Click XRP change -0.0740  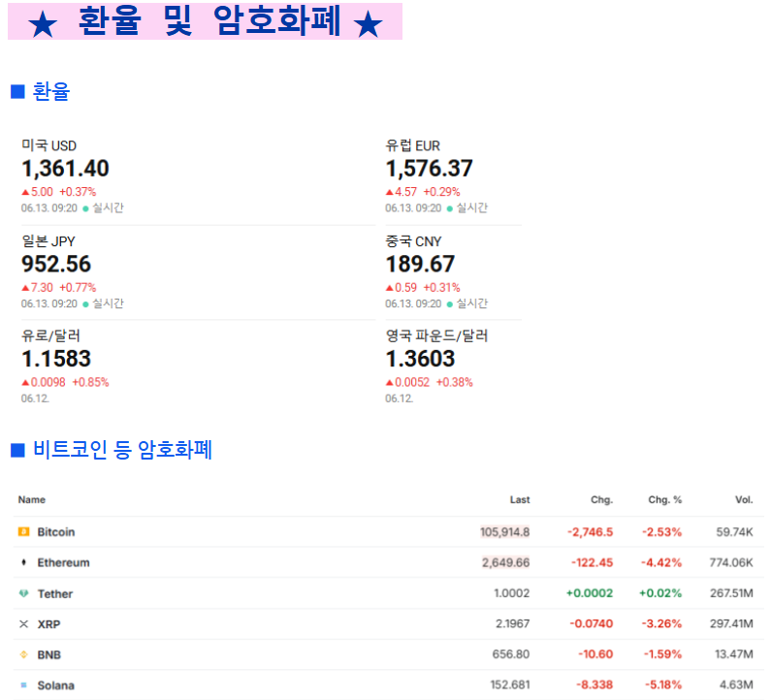(x=592, y=623)
